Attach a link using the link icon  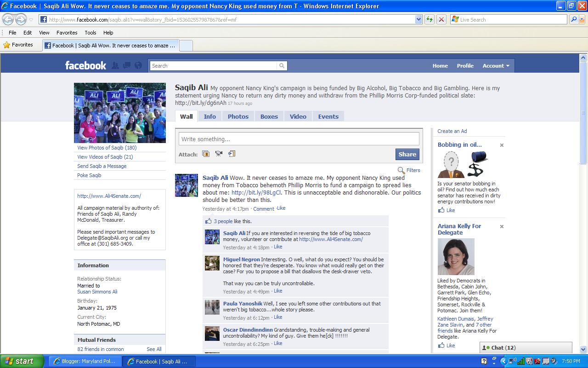232,154
